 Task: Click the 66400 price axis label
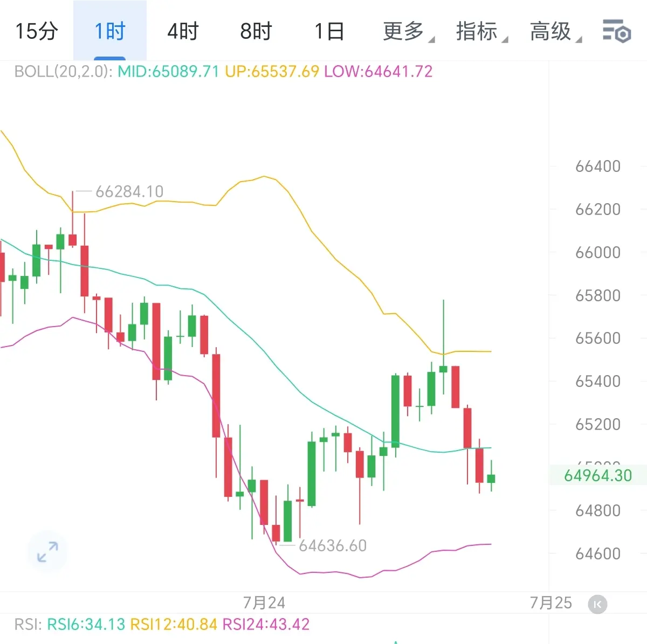(598, 166)
